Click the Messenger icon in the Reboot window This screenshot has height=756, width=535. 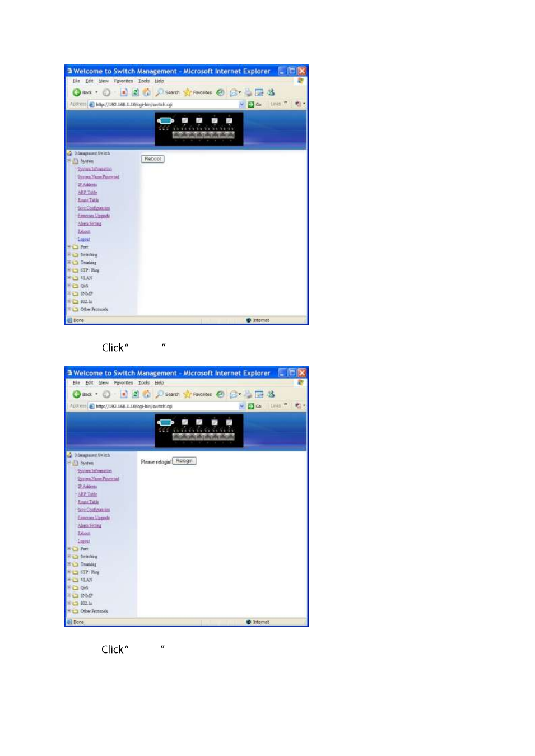(x=271, y=92)
